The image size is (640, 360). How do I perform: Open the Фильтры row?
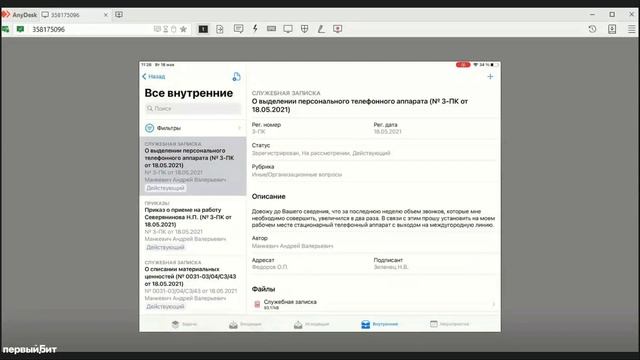tap(193, 128)
